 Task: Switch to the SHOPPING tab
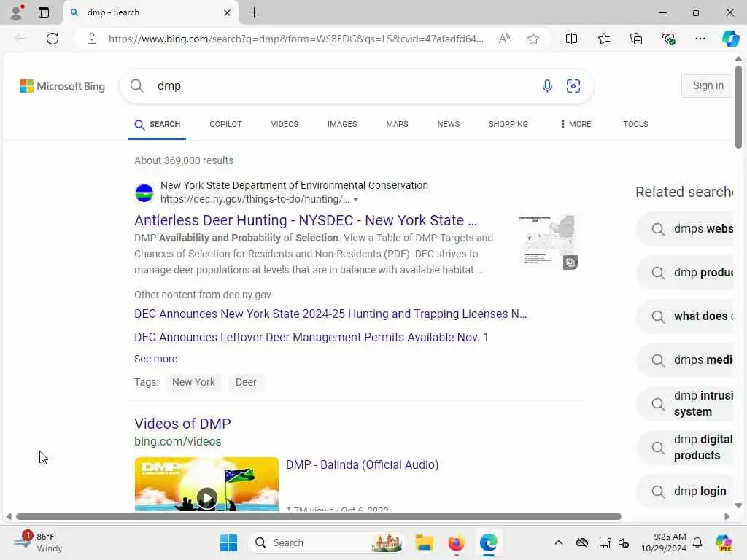point(508,124)
